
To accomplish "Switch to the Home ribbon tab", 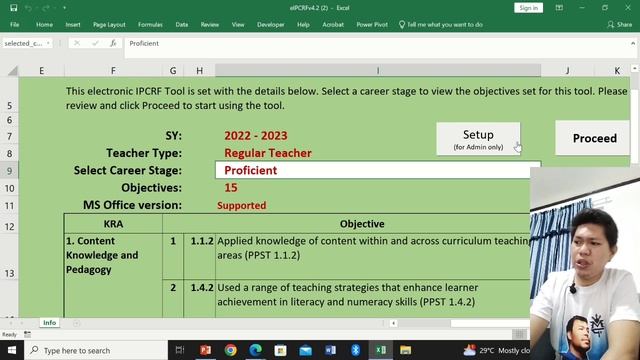I will [x=44, y=24].
